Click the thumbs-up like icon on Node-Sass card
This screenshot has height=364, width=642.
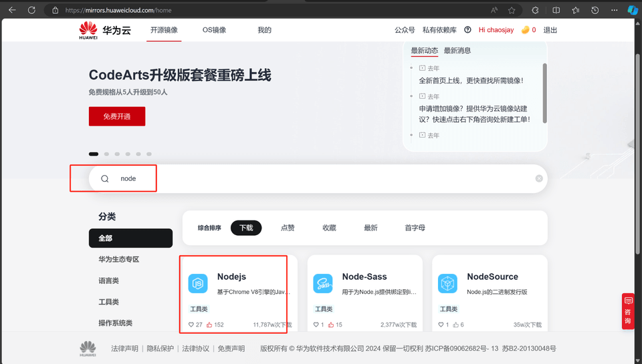coord(330,325)
